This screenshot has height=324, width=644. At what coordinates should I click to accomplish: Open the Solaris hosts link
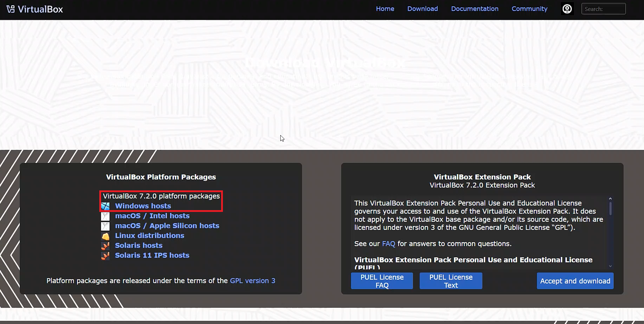point(139,245)
